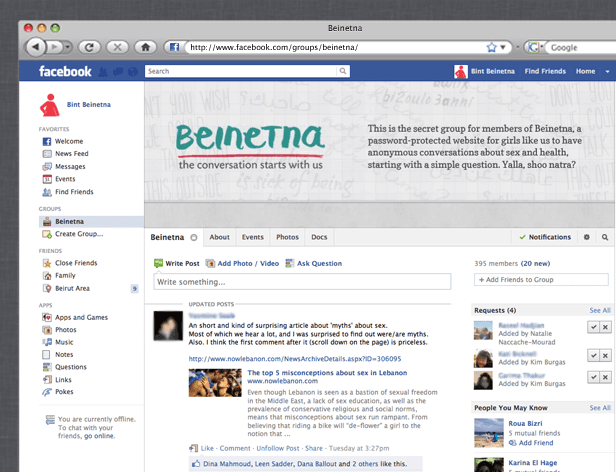Choose Write Post composer option
Image resolution: width=616 pixels, height=472 pixels.
pyautogui.click(x=177, y=263)
